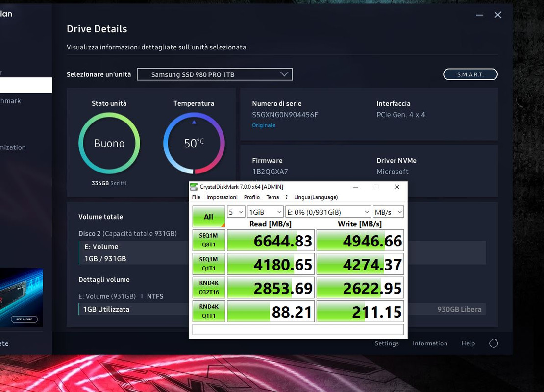Open the 1GiB test size dropdown
Screen dimensions: 544x392
pos(265,212)
